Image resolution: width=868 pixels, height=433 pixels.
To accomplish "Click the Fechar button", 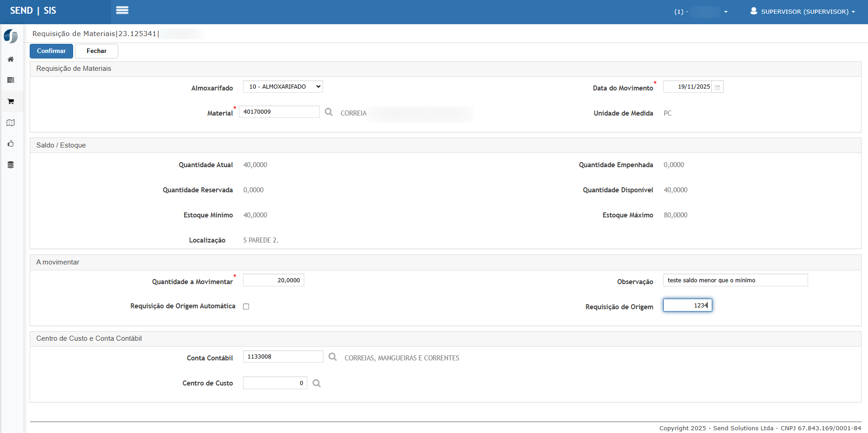I will click(x=96, y=51).
